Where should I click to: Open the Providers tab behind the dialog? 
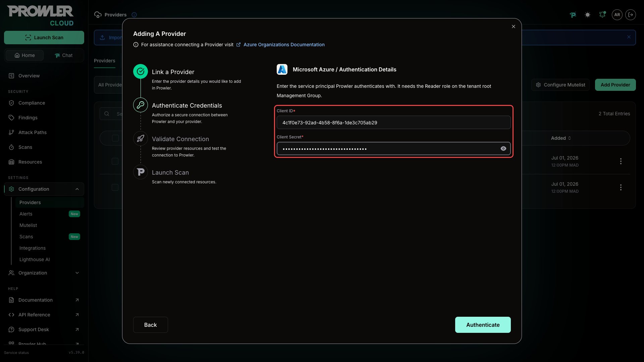point(105,61)
